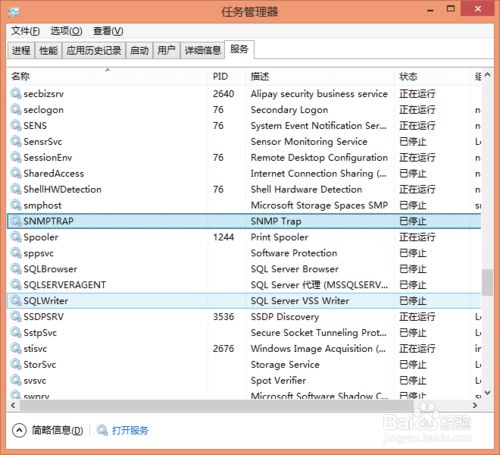Click the SSDP Discovery description
The height and width of the screenshot is (455, 500).
coord(285,317)
